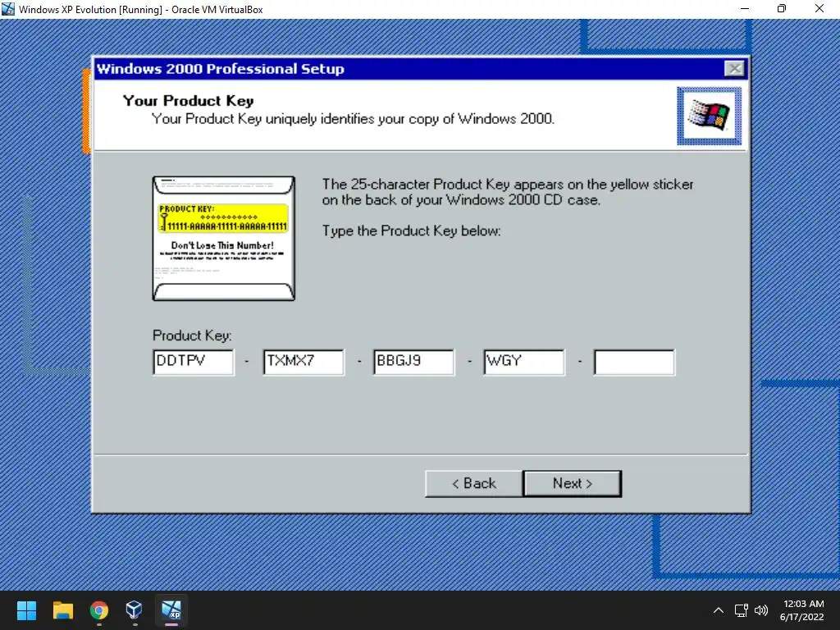Click the 'Product Key:' label
The height and width of the screenshot is (630, 840).
[x=192, y=336]
